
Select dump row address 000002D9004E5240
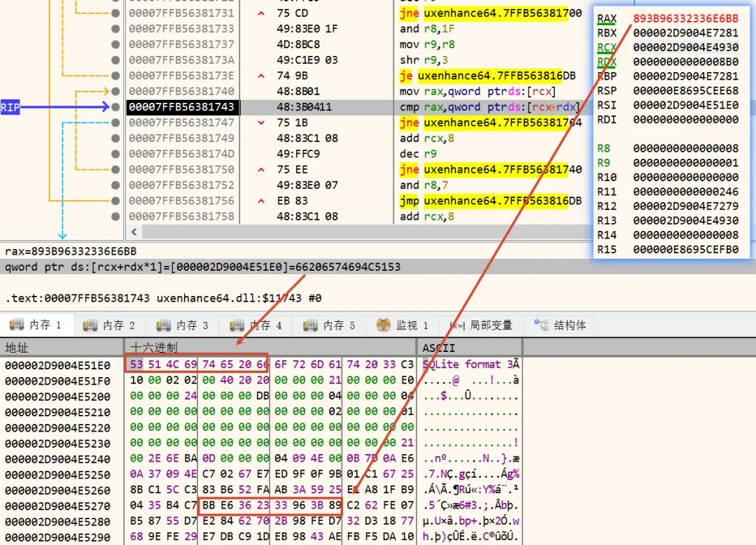(x=57, y=459)
